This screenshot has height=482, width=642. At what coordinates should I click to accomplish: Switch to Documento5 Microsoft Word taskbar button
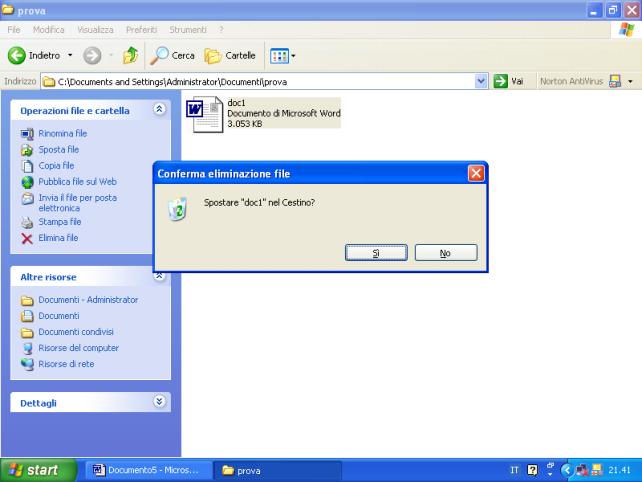(149, 470)
